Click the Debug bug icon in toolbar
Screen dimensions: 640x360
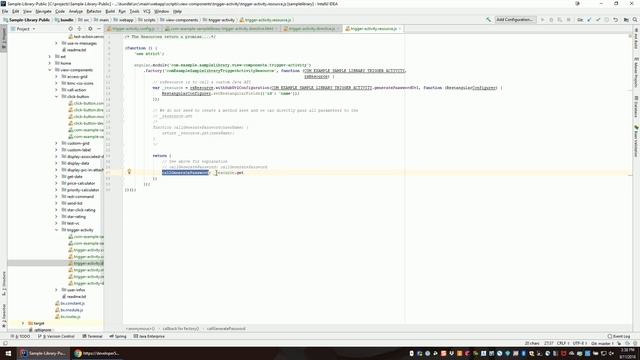(551, 20)
